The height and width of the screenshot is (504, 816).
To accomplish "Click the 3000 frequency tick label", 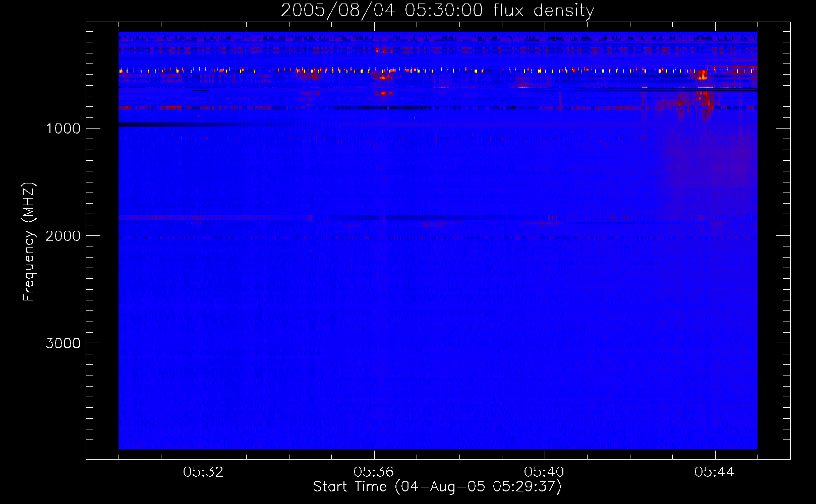I will pyautogui.click(x=63, y=343).
